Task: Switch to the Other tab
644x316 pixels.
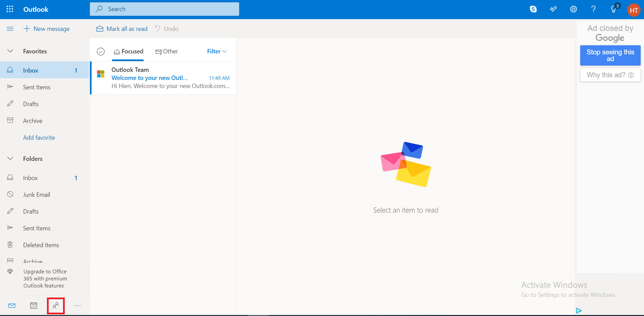Action: (167, 51)
